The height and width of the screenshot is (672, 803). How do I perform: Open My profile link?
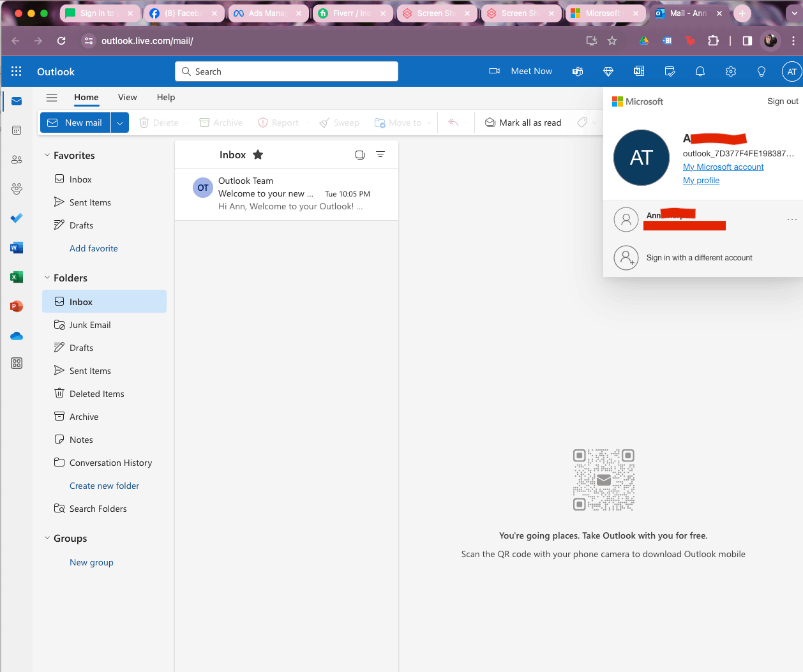[701, 181]
